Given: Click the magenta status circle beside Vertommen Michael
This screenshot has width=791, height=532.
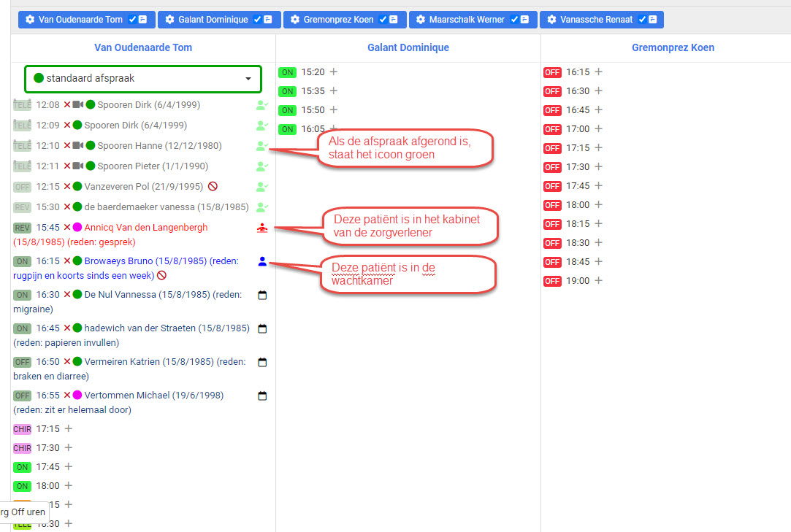Looking at the screenshot, I should [76, 395].
